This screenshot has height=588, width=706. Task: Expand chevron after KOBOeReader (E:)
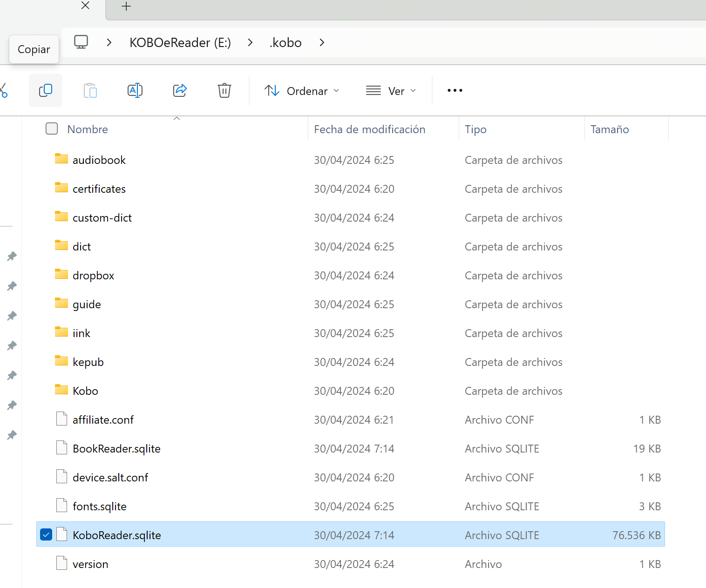[x=251, y=42]
